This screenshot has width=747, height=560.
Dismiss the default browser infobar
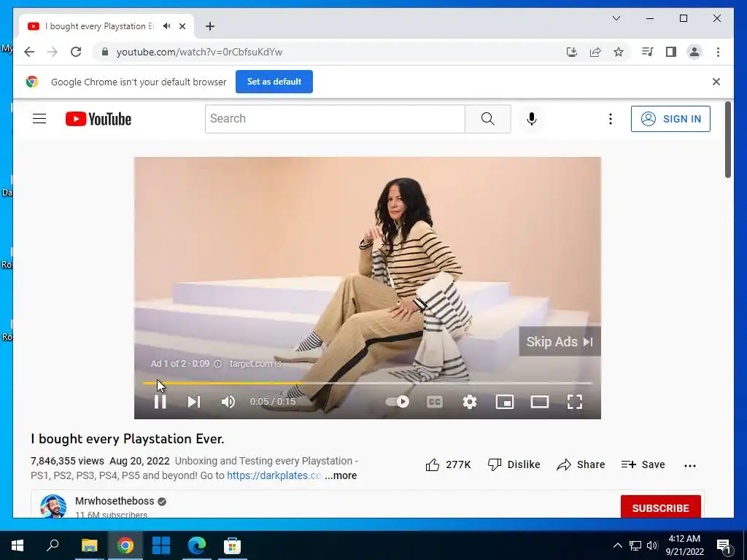point(716,82)
